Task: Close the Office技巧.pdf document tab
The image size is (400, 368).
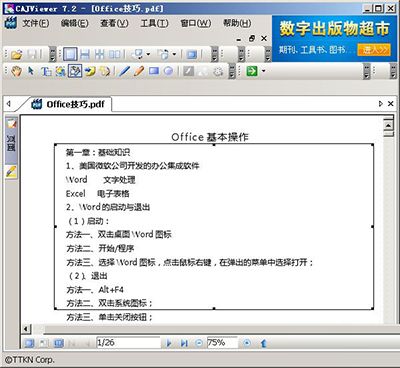Action: point(391,104)
